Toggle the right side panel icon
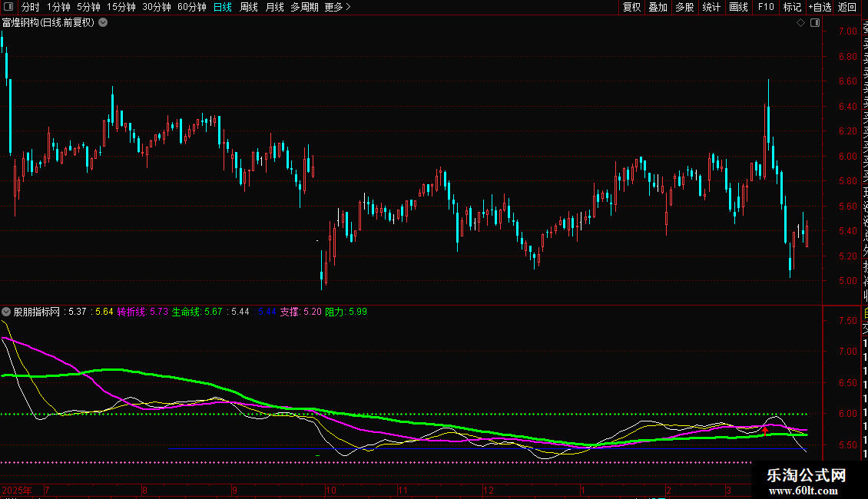The image size is (868, 499). (x=815, y=23)
